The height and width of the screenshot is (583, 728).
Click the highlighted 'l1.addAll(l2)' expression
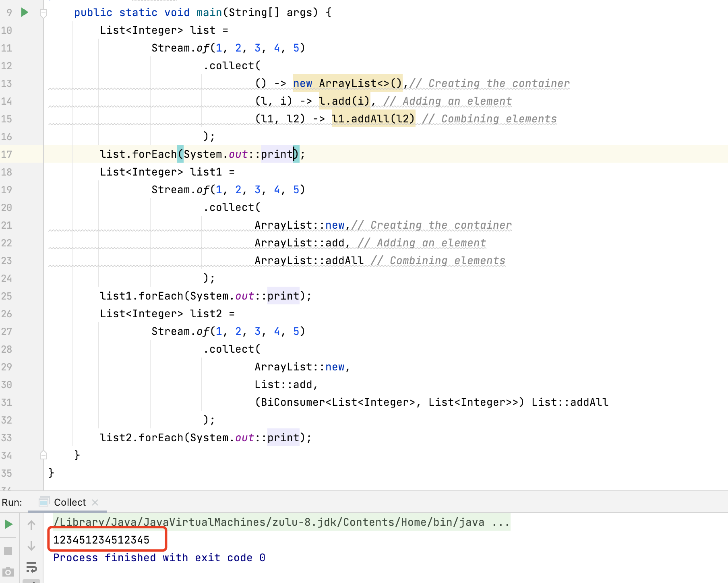click(373, 119)
